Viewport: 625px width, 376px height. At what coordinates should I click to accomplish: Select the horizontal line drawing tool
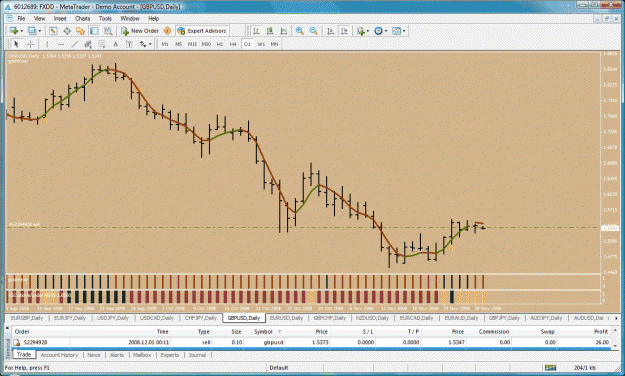[61, 44]
